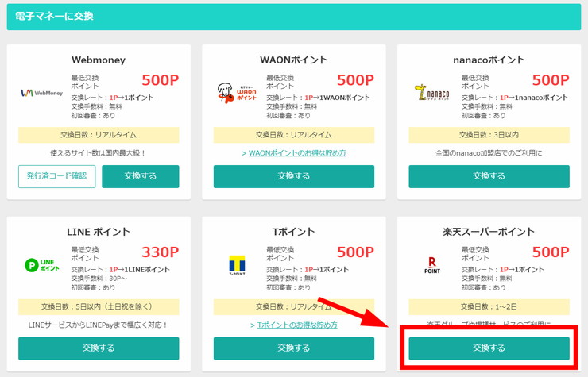Click the 交換手数料：30P～ text

(99, 279)
